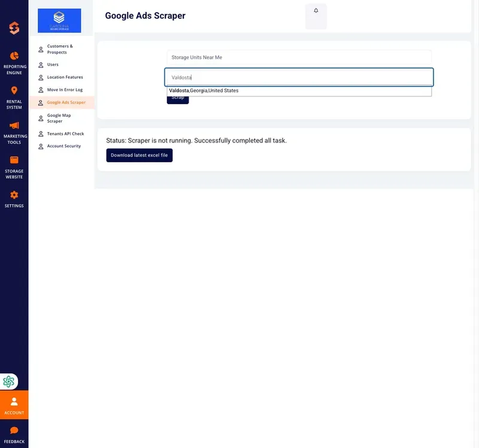Click the person icon beside Tenants API Check

click(41, 134)
